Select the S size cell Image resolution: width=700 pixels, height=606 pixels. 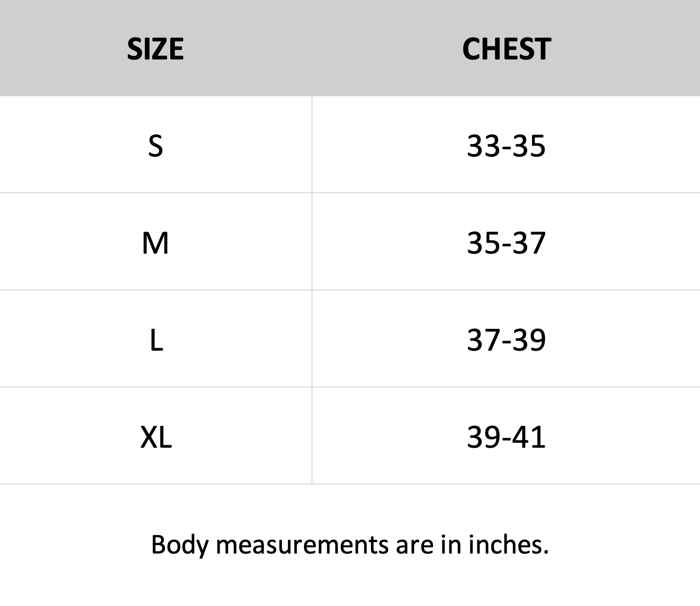click(x=156, y=146)
